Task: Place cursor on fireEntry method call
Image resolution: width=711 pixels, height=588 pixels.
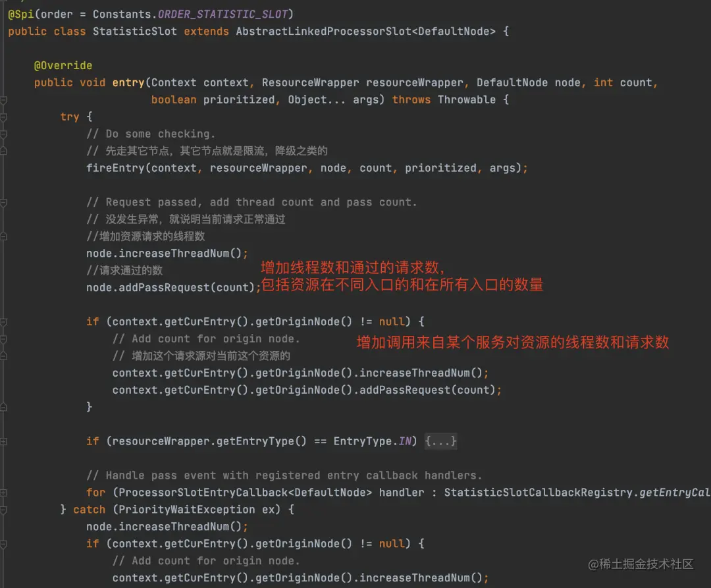Action: [115, 168]
